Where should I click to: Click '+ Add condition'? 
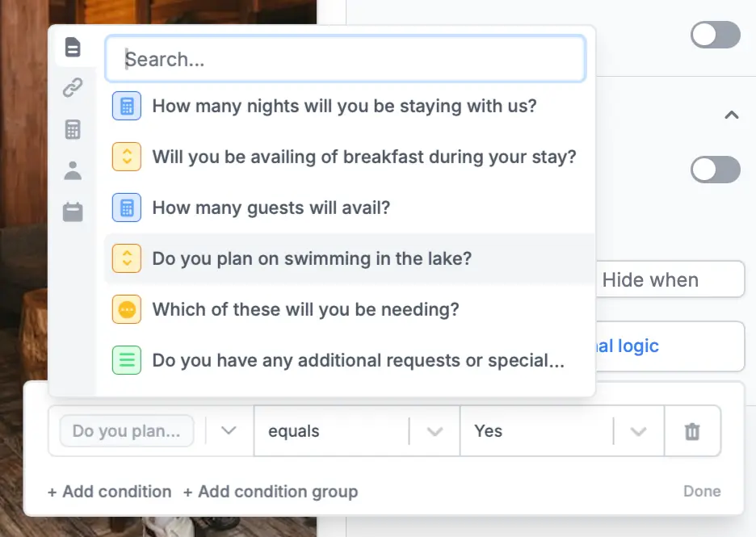tap(110, 492)
